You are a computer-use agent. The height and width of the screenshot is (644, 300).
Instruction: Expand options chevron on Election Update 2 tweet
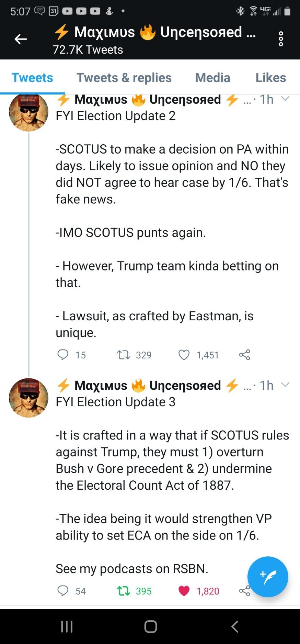285,99
